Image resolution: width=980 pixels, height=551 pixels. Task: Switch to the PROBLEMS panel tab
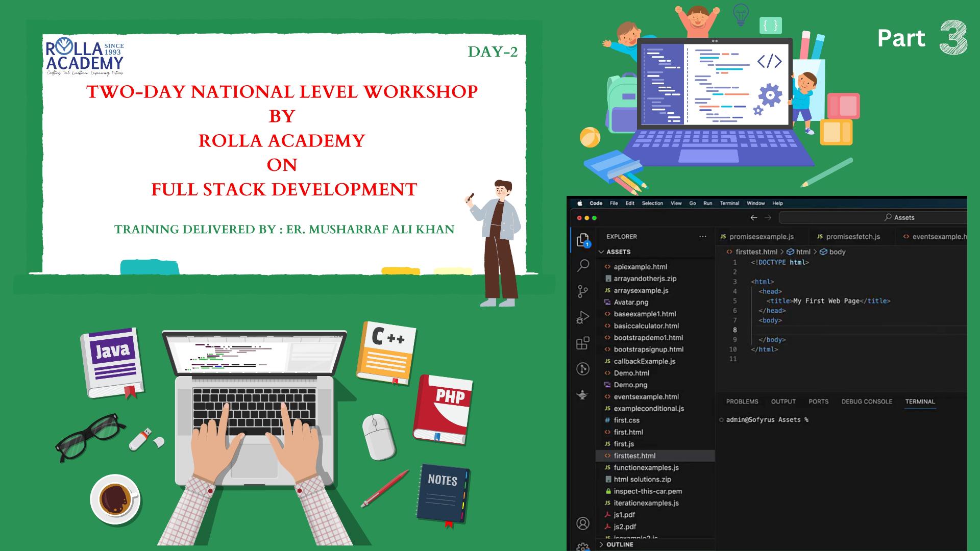click(742, 402)
